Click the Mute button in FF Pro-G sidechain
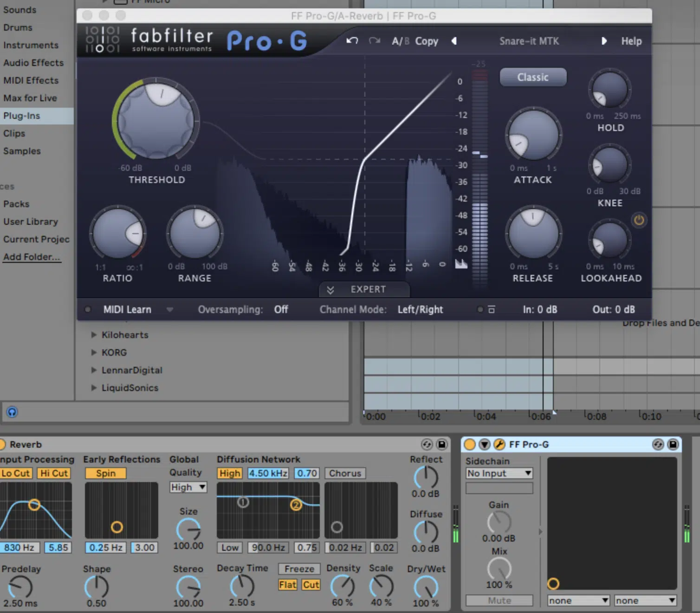Image resolution: width=700 pixels, height=613 pixels. (499, 600)
